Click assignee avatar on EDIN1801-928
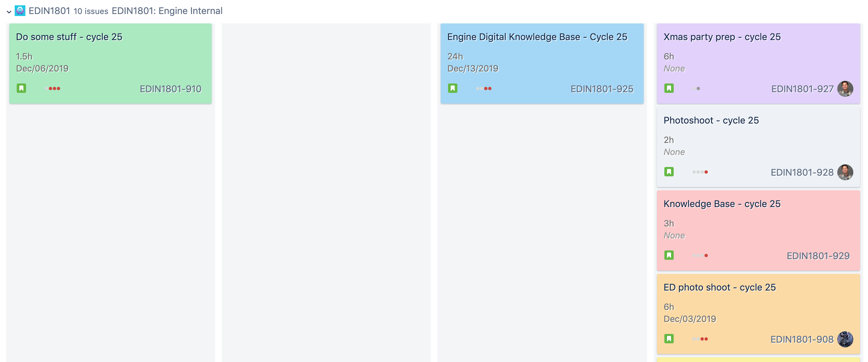 tap(845, 172)
